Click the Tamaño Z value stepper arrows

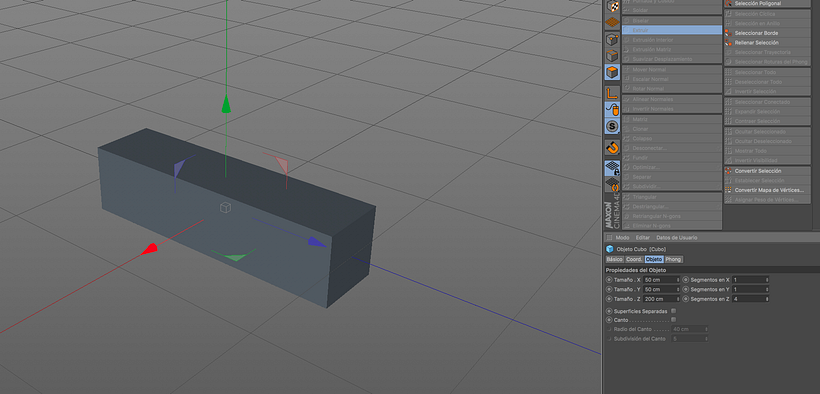pyautogui.click(x=678, y=299)
